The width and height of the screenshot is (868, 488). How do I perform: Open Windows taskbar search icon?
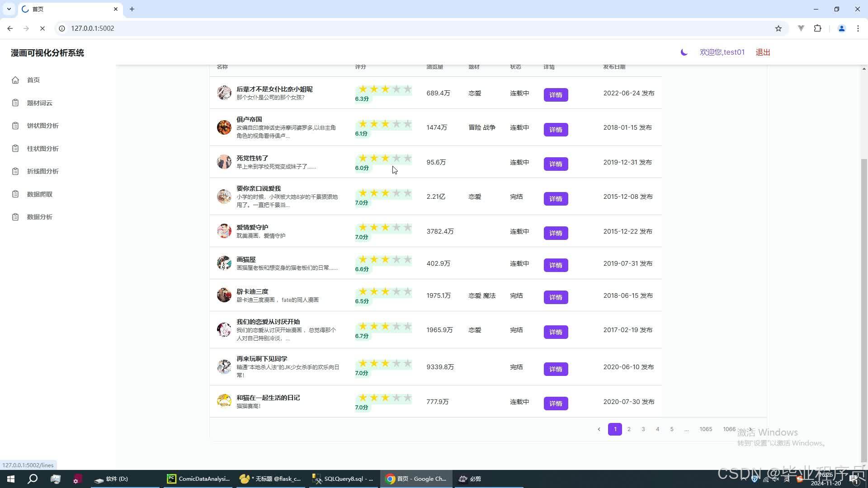point(33,479)
